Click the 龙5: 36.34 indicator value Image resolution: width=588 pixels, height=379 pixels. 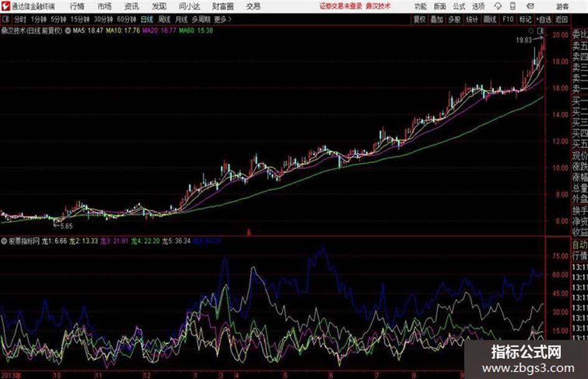[x=176, y=241]
